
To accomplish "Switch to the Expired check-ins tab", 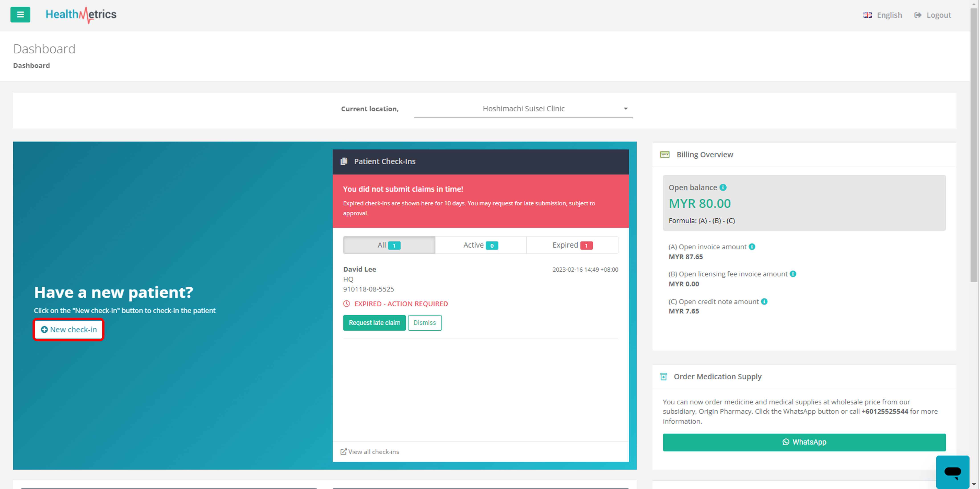I will tap(572, 245).
